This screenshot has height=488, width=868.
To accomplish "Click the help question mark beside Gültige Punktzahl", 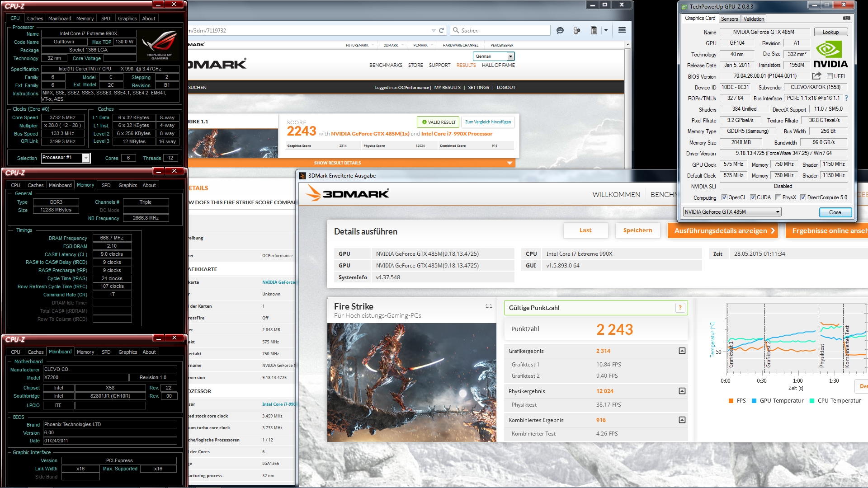I will [x=680, y=308].
